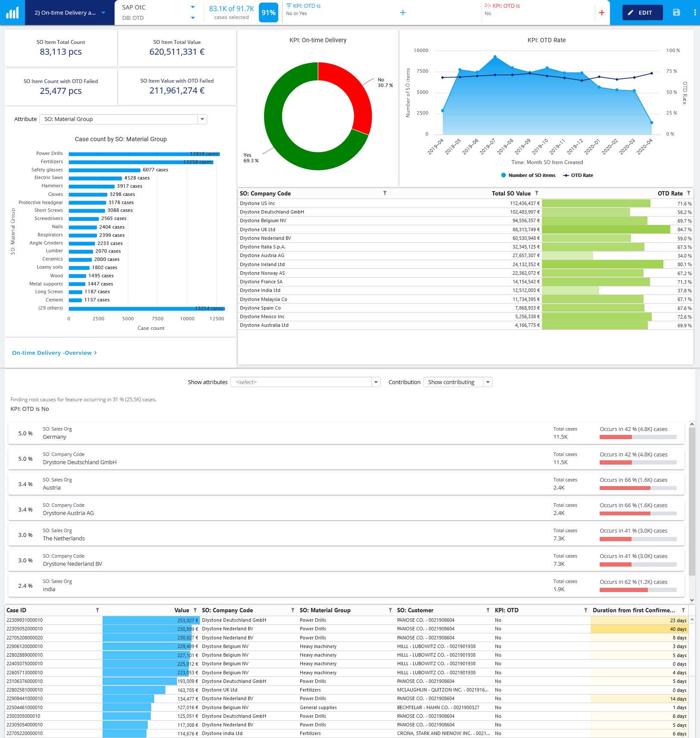Open the Show contributing dropdown
700x738 pixels.
pos(487,382)
